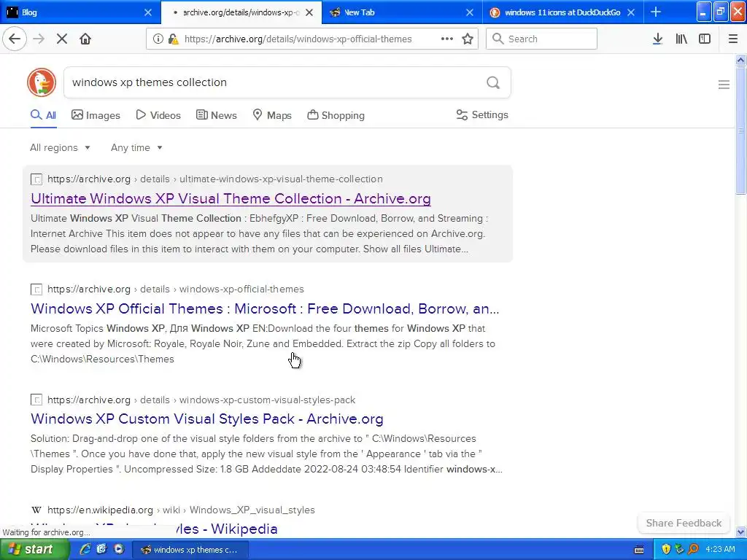
Task: Click the address bar URL
Action: point(298,39)
